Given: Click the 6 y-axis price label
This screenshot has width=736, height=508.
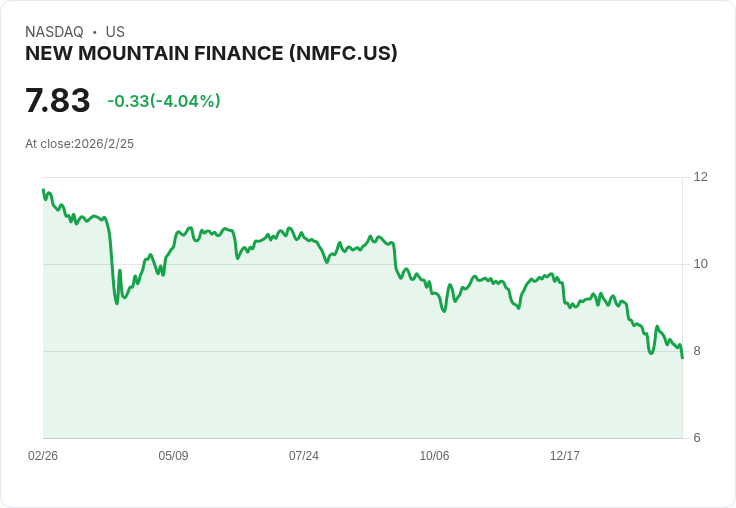Looking at the screenshot, I should tap(697, 438).
